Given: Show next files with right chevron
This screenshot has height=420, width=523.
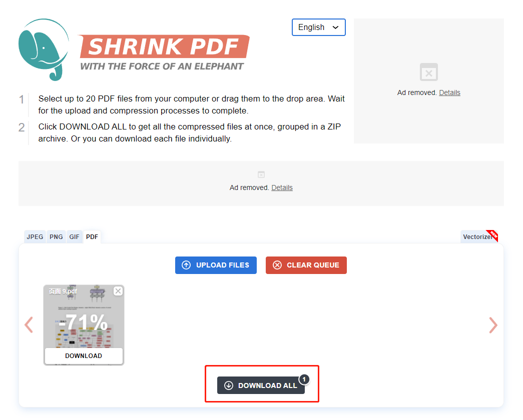Looking at the screenshot, I should click(493, 325).
